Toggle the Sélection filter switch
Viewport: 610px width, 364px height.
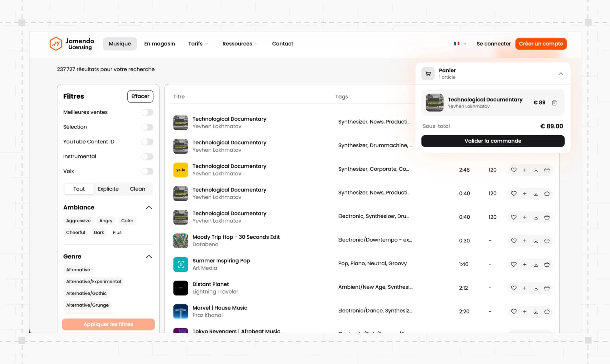coord(147,127)
